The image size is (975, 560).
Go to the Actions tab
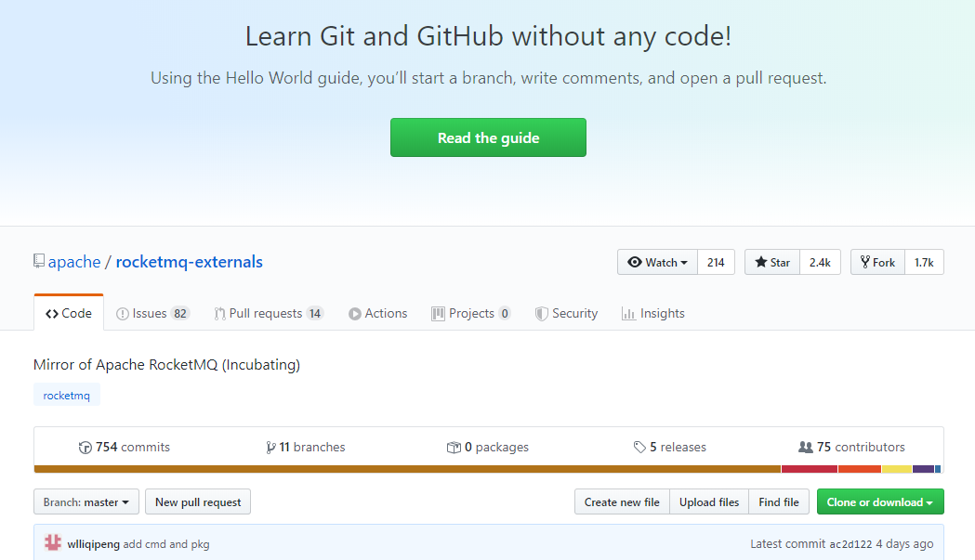coord(377,313)
